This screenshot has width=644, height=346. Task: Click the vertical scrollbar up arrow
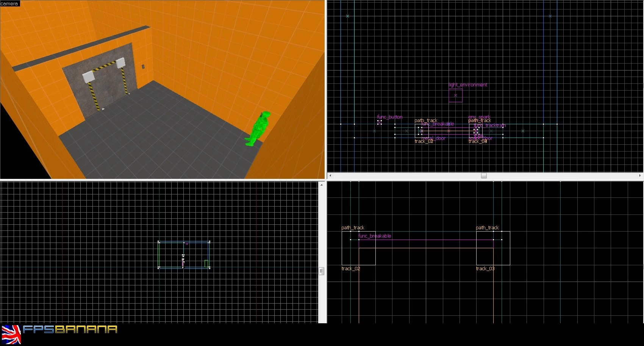[x=321, y=185]
